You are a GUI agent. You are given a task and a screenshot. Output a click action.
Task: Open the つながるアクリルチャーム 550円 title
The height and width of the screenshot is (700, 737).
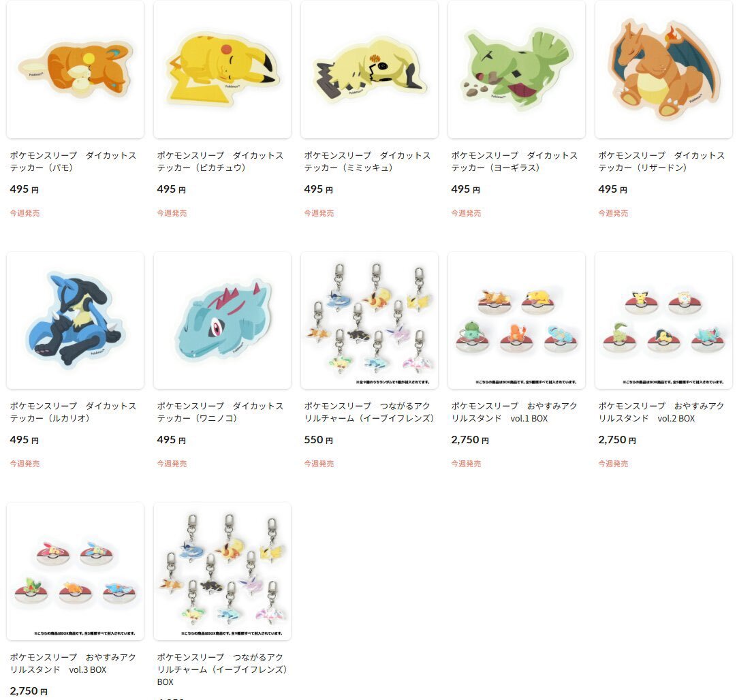point(369,412)
